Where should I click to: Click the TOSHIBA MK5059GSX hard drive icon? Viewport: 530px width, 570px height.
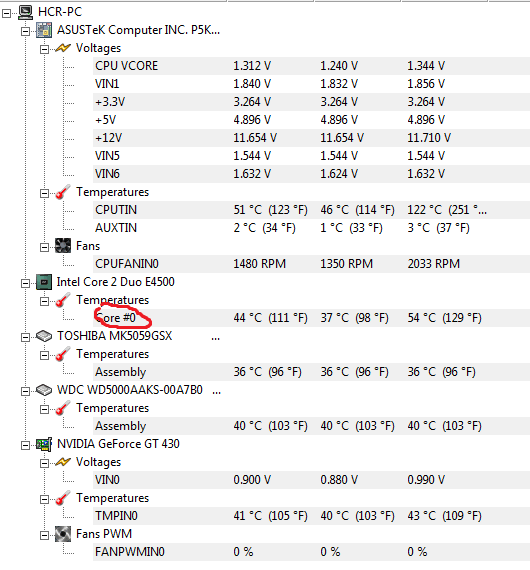[x=44, y=336]
